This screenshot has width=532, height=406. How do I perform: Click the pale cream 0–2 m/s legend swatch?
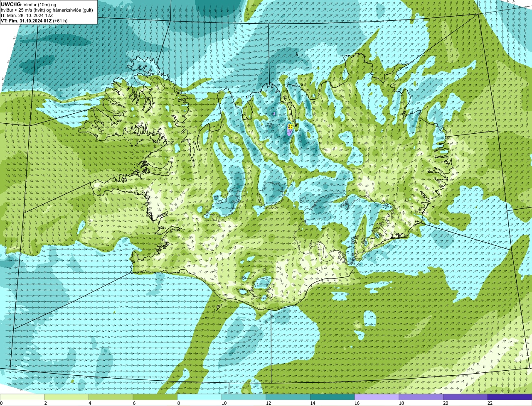(22, 397)
